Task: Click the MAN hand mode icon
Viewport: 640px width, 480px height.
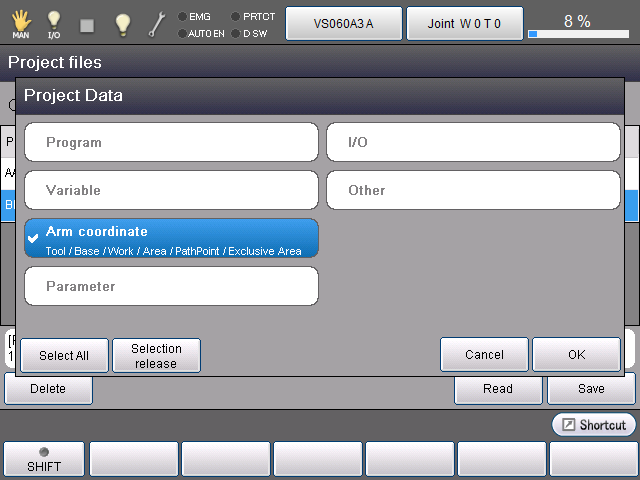Action: point(20,23)
